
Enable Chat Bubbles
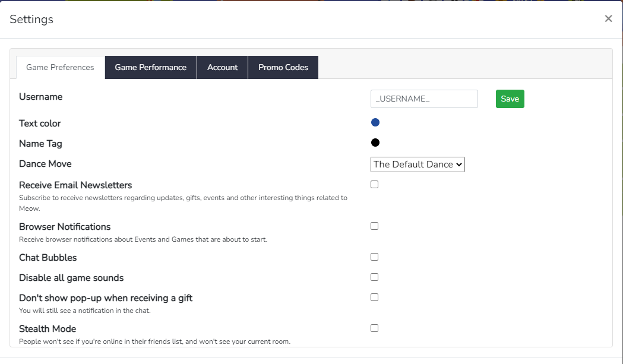(x=374, y=257)
